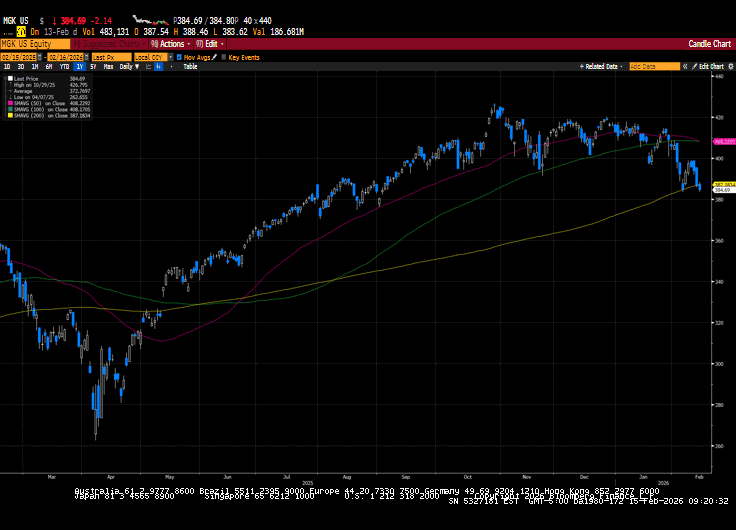Viewport: 736px width, 530px height.
Task: Toggle the Mov Avgs checkbox
Action: click(179, 57)
